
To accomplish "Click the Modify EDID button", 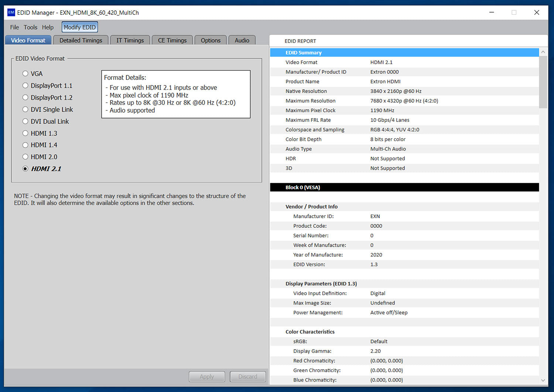I will (80, 27).
